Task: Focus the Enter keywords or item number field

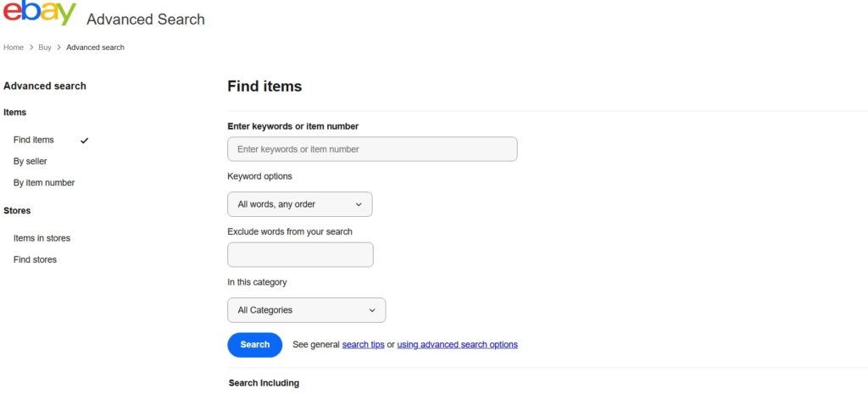Action: click(x=372, y=149)
